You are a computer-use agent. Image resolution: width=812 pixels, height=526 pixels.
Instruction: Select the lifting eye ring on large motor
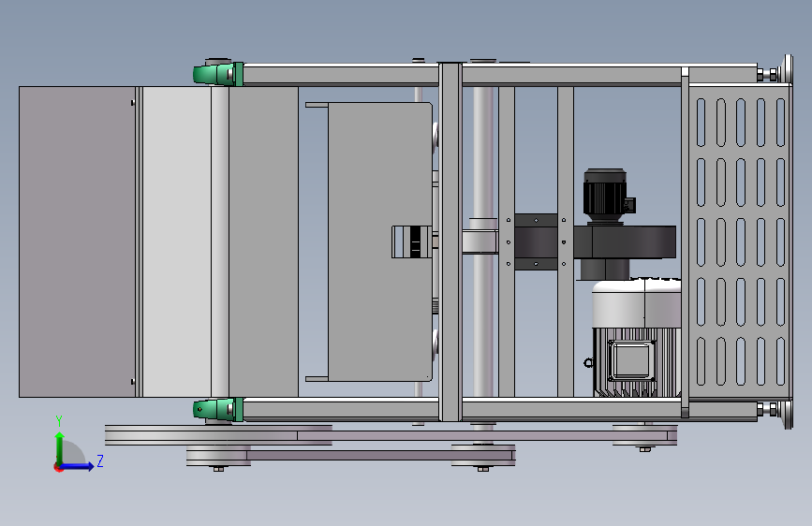click(x=588, y=362)
